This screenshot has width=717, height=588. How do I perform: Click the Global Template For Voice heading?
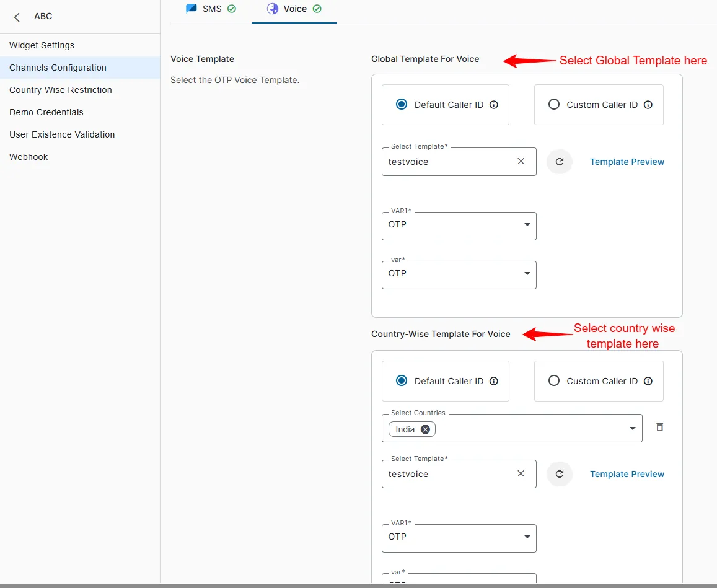coord(425,59)
